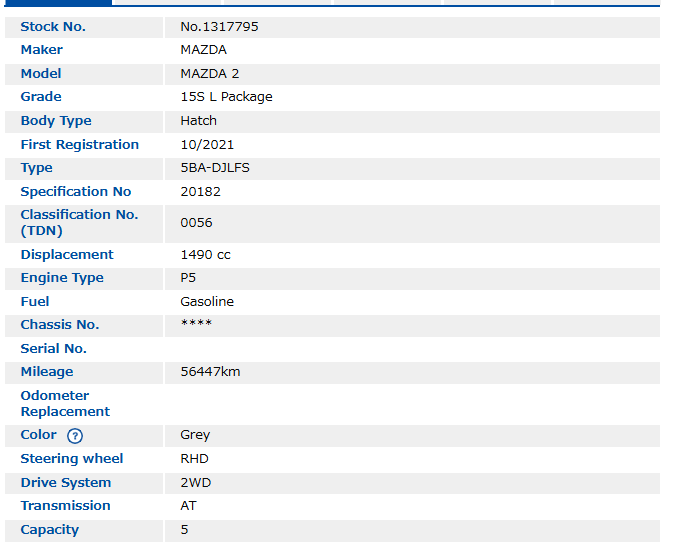The image size is (676, 554).
Task: Click the stock number No.1317795
Action: tap(219, 27)
